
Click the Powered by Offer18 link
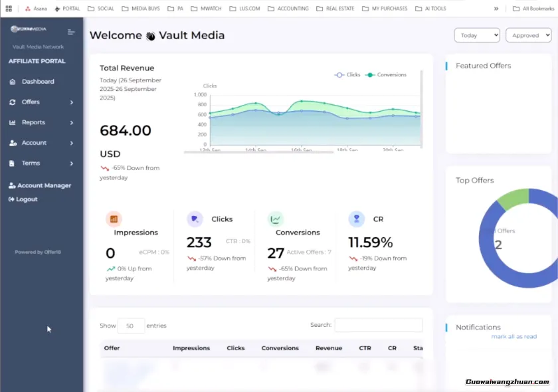click(x=39, y=252)
